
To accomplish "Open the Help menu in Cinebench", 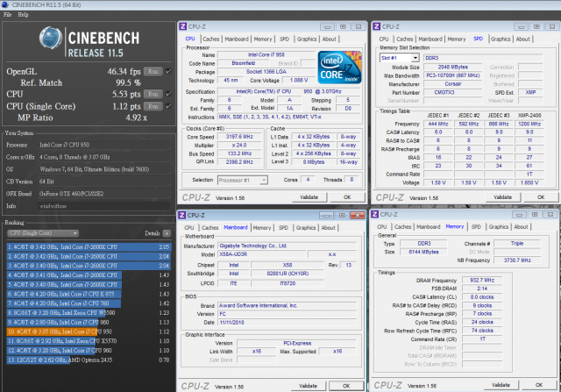I will pos(23,15).
